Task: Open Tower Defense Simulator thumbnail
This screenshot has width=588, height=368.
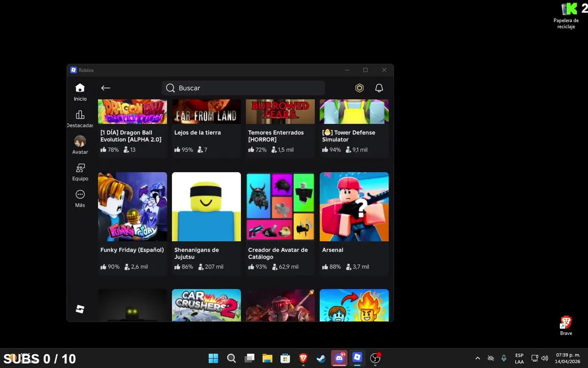Action: 354,111
